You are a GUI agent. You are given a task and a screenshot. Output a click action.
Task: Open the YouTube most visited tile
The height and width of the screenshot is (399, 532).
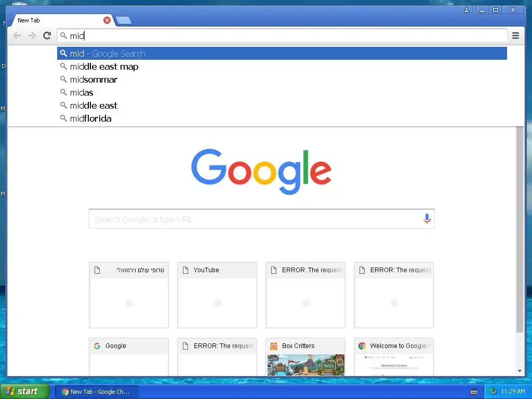point(217,295)
